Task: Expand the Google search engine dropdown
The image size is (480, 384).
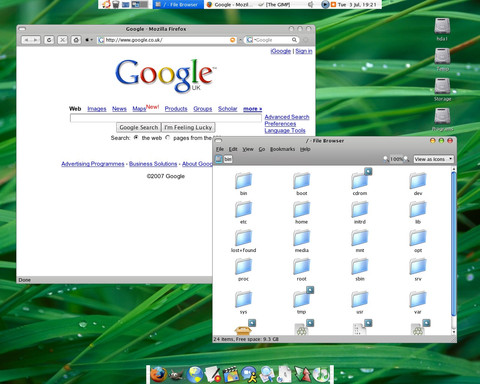Action: (x=250, y=40)
